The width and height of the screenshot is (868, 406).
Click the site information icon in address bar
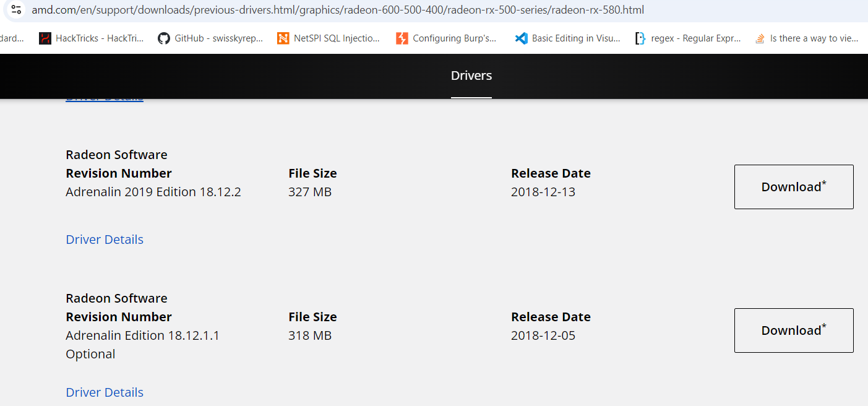pos(17,10)
